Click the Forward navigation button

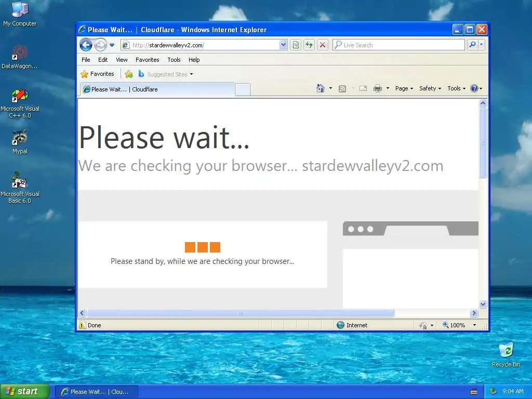[100, 45]
